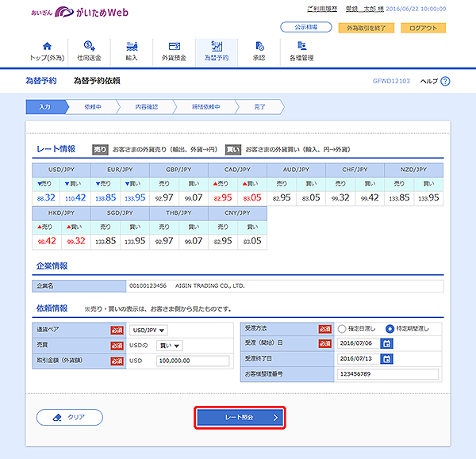Viewport: 476px width, 459px height.
Task: Click the CNY/JPY rate header
Action: pyautogui.click(x=237, y=213)
